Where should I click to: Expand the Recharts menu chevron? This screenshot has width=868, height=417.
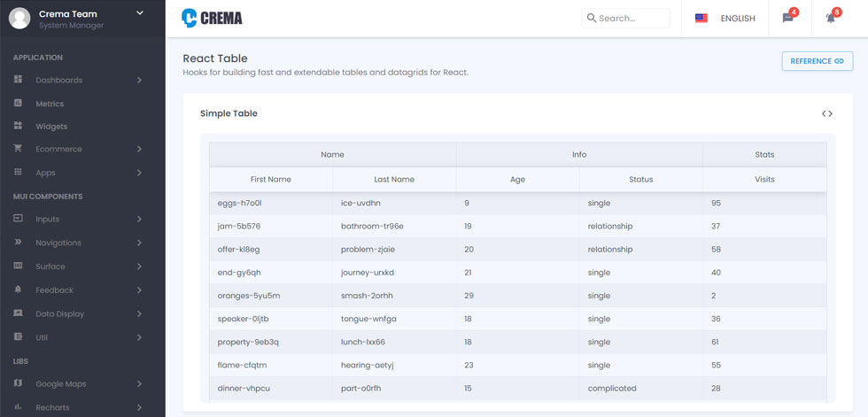[140, 407]
